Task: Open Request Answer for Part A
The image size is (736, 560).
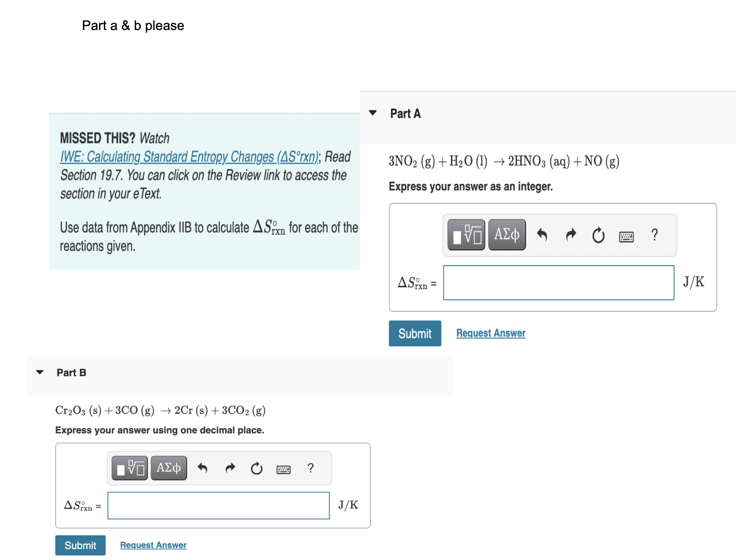Action: click(x=490, y=333)
